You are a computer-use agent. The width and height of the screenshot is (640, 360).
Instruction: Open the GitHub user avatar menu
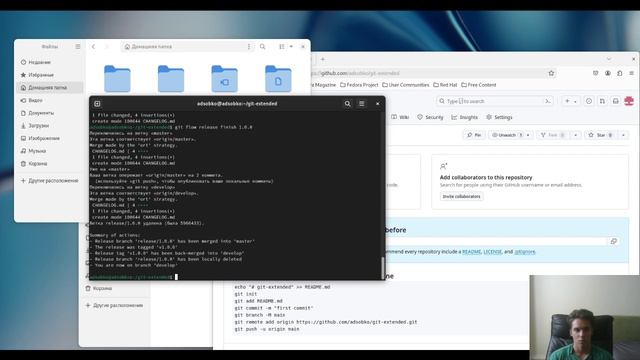click(629, 101)
